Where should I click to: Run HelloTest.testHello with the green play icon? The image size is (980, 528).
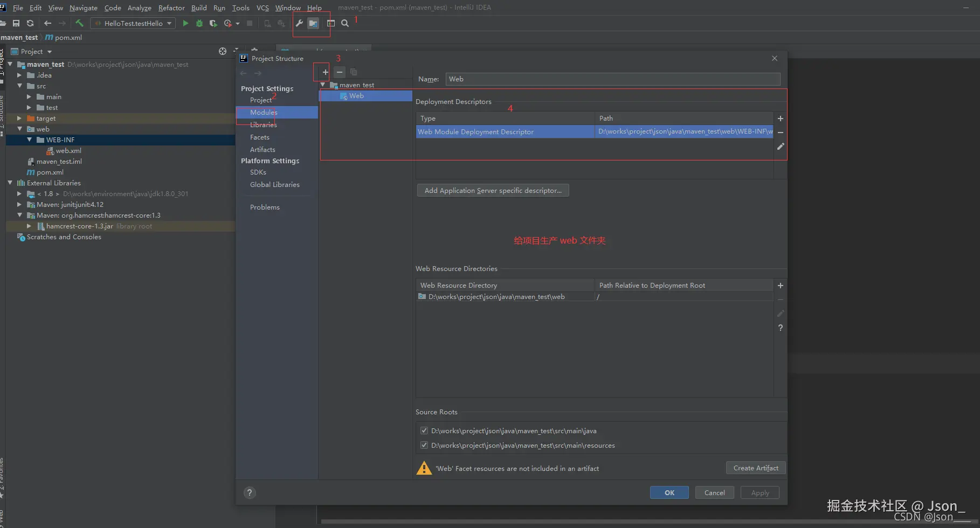[185, 23]
